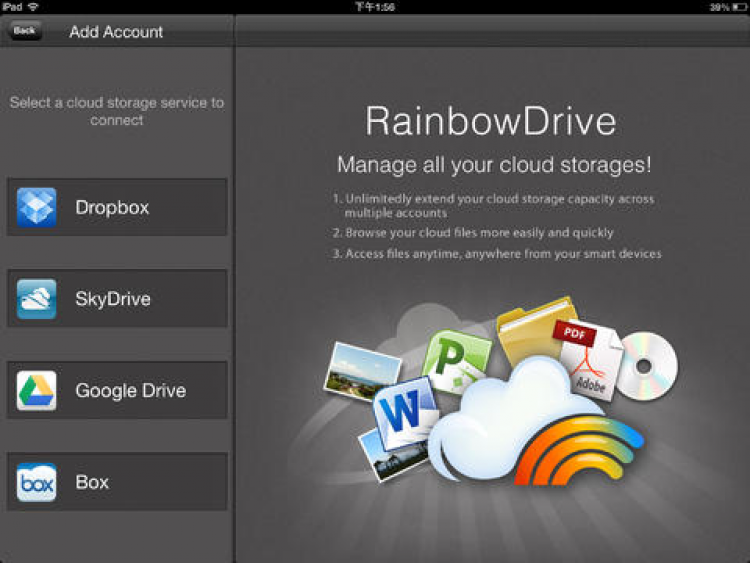
Task: Click the green P Publisher icon
Action: (456, 360)
